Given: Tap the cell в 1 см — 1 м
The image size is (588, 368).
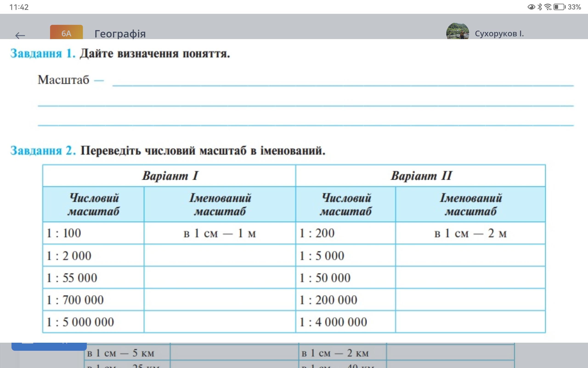Looking at the screenshot, I should point(220,233).
